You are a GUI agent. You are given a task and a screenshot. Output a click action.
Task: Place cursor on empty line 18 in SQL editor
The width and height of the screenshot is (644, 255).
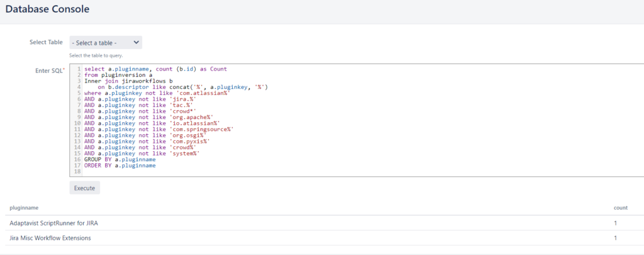click(x=189, y=172)
